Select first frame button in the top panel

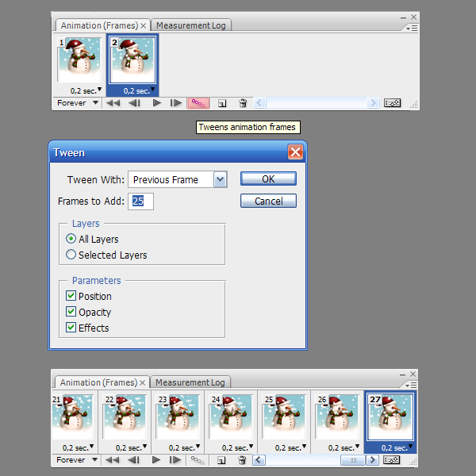pyautogui.click(x=113, y=103)
